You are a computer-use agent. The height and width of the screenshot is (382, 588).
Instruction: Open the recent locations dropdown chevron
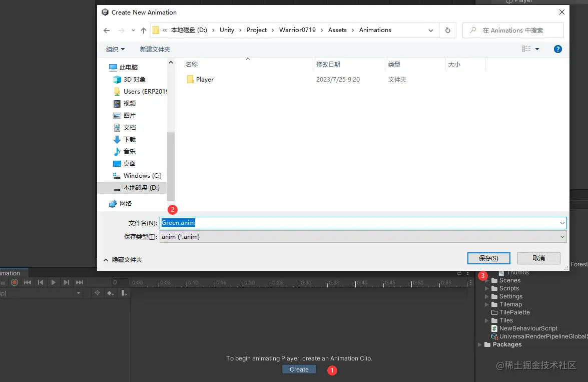coord(133,31)
